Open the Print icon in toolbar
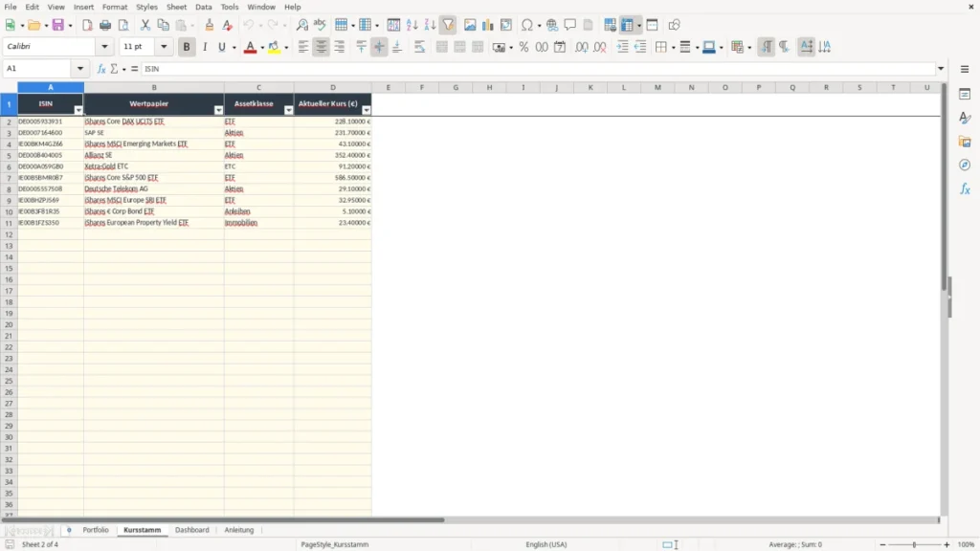Viewport: 980px width, 551px height. [105, 25]
